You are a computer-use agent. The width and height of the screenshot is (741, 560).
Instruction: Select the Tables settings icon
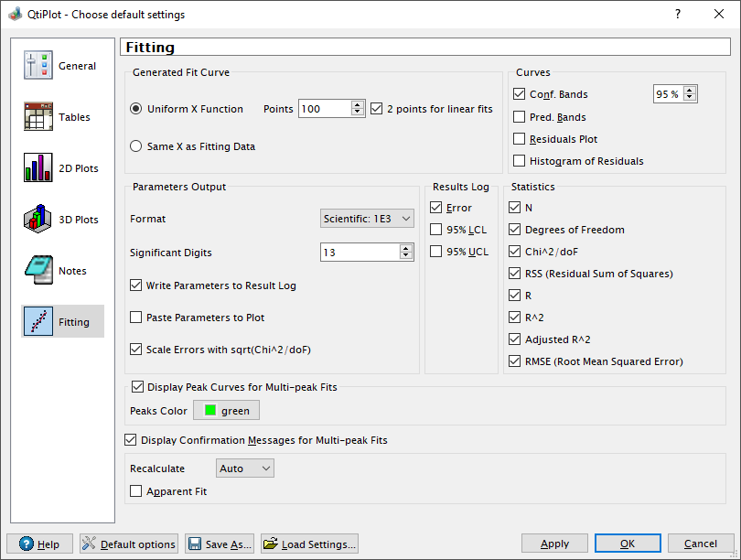click(38, 117)
